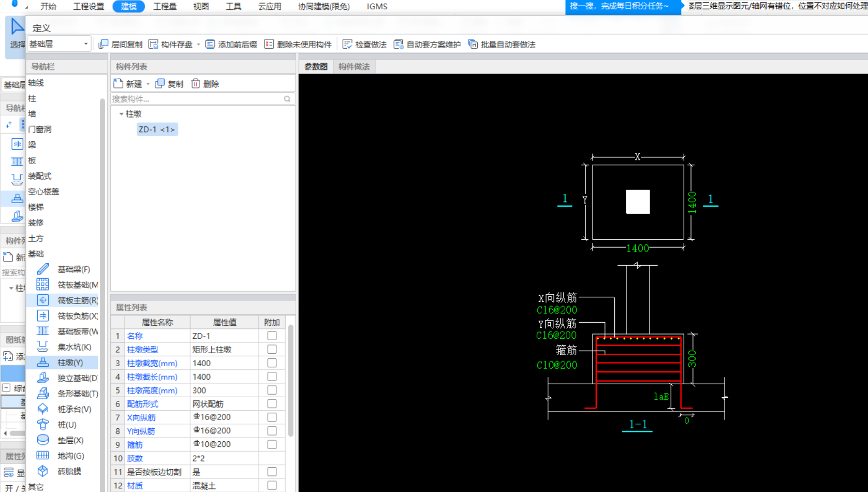Open the 视图 menu tab

[x=201, y=6]
